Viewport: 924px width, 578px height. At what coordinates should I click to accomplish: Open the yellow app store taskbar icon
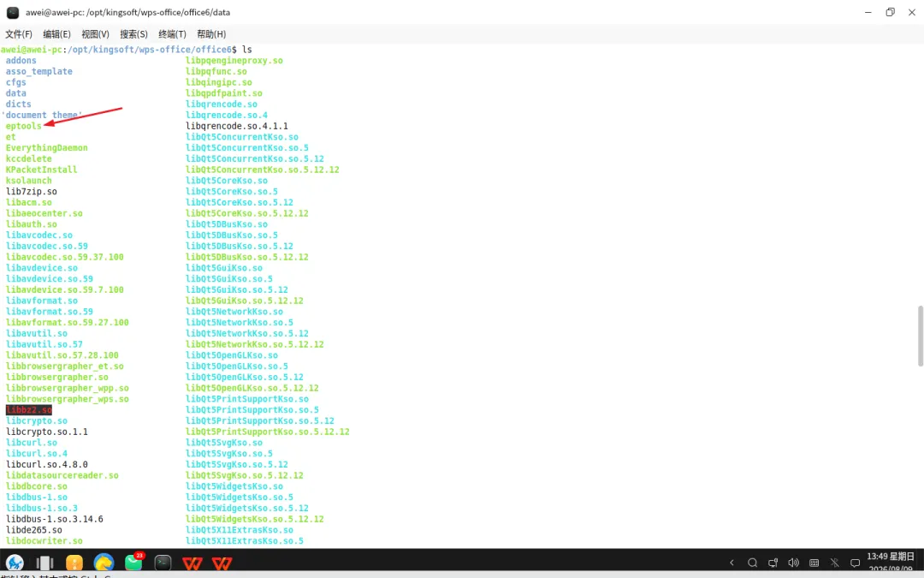click(74, 563)
